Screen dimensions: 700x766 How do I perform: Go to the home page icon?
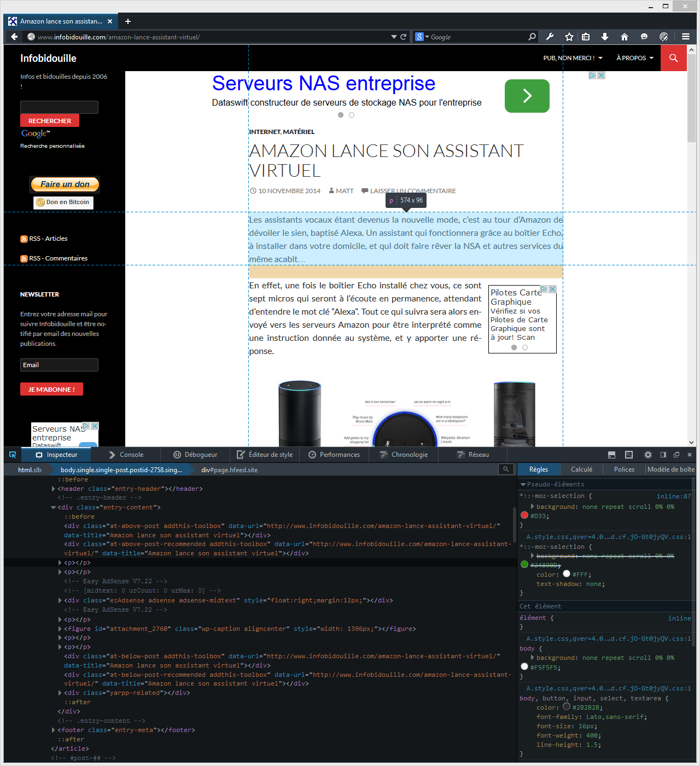pos(625,37)
